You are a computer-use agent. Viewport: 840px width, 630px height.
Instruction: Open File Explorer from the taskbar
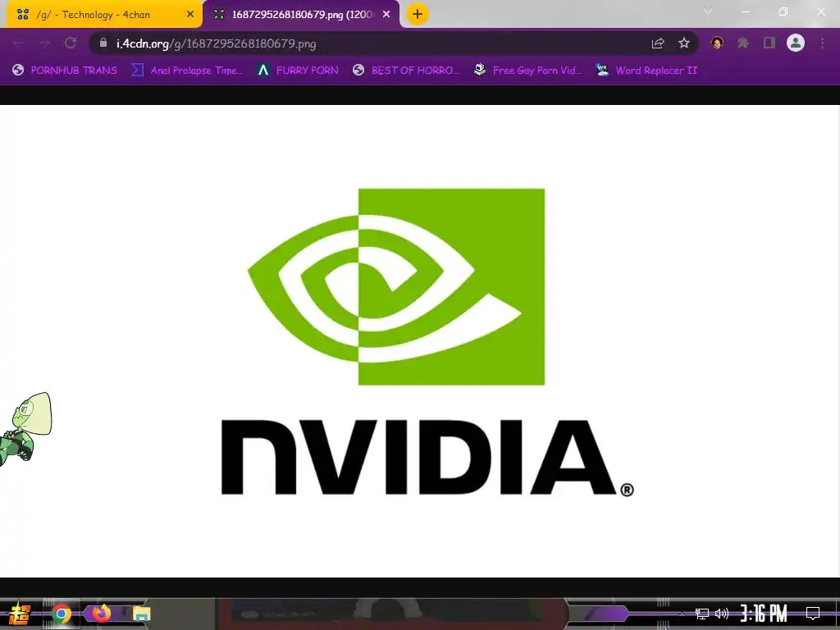click(x=141, y=614)
